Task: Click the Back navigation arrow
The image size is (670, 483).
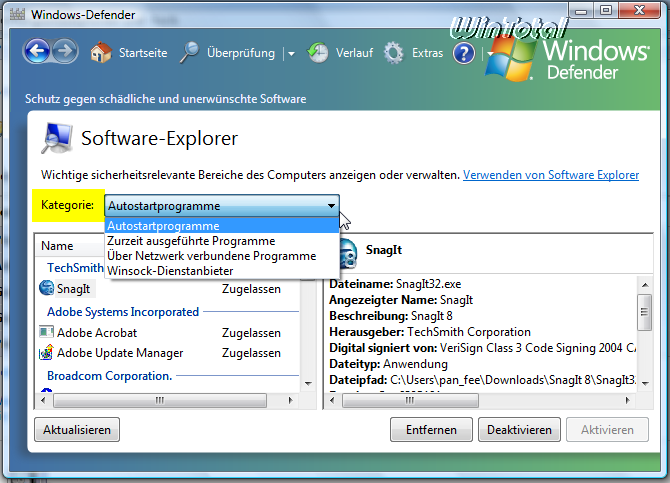Action: 37,51
